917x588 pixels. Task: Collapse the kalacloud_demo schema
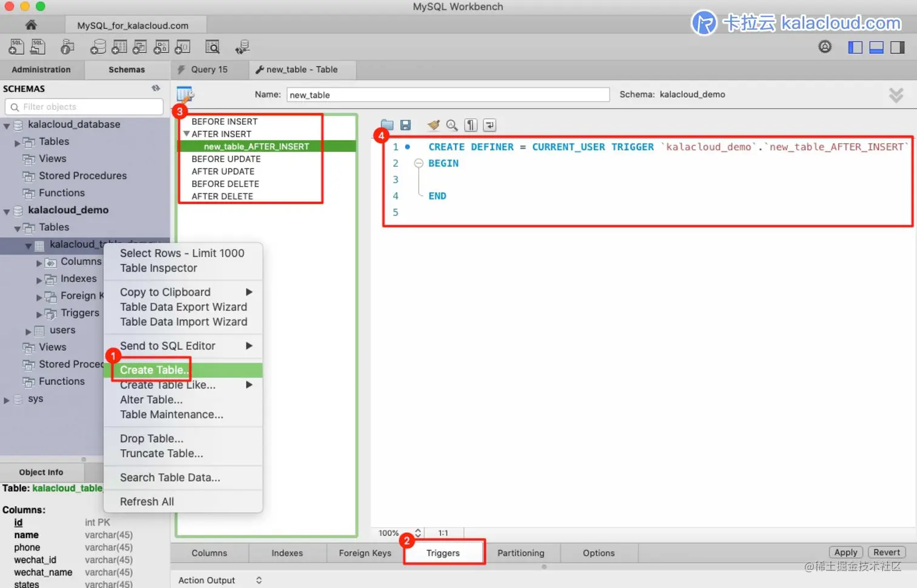[7, 212]
